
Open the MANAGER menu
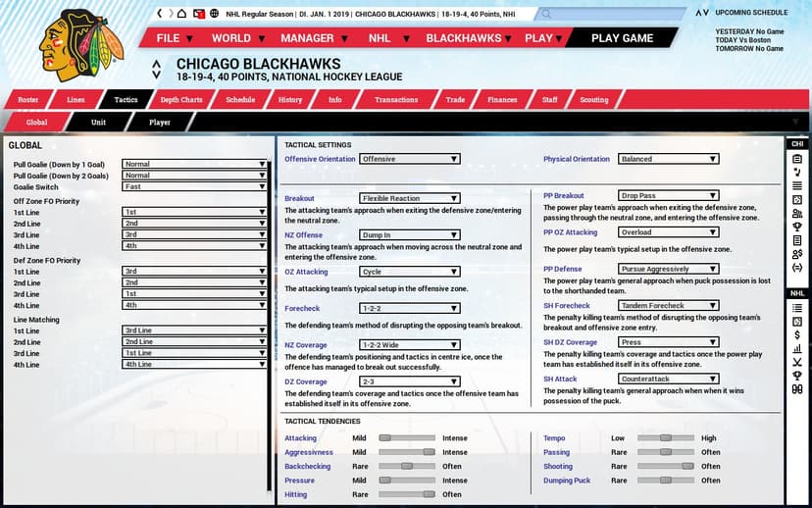coord(313,38)
